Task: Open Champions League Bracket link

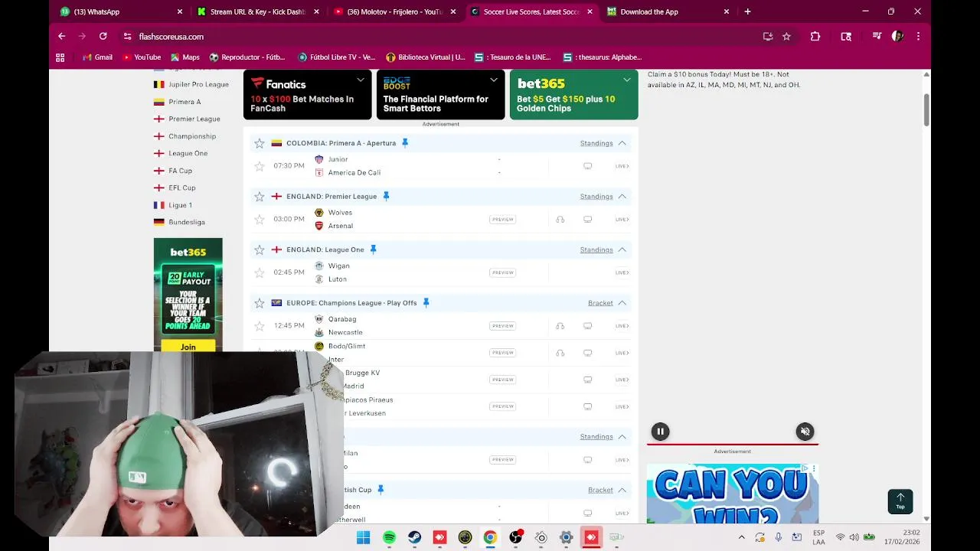Action: pyautogui.click(x=600, y=303)
